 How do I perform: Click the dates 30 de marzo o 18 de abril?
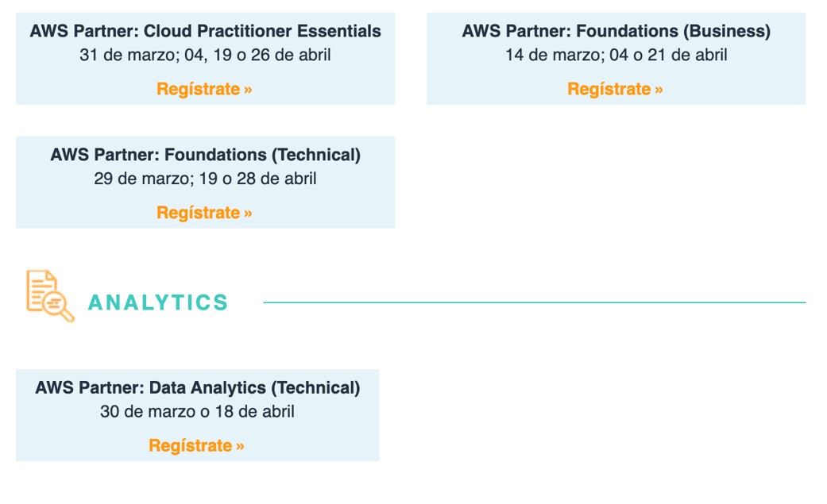point(197,412)
